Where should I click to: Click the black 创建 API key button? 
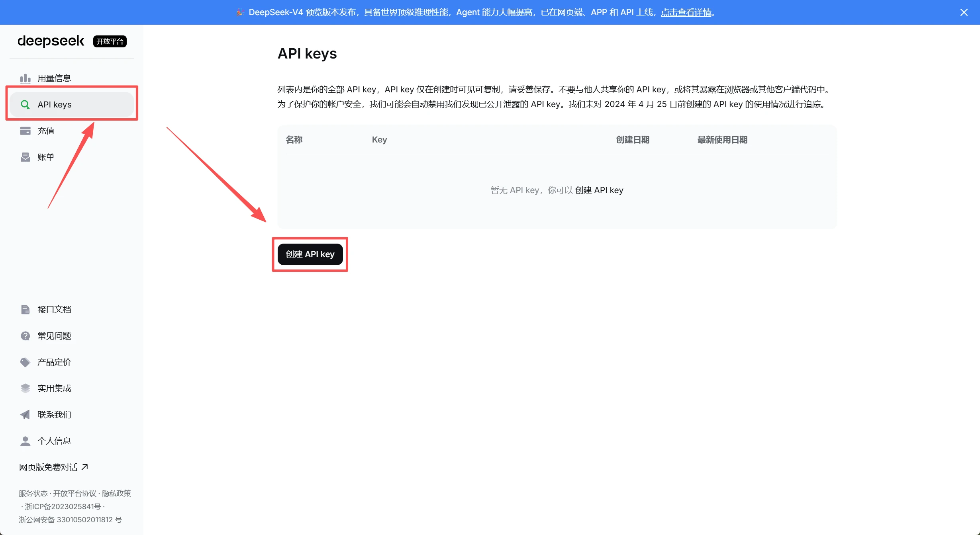[x=310, y=254]
